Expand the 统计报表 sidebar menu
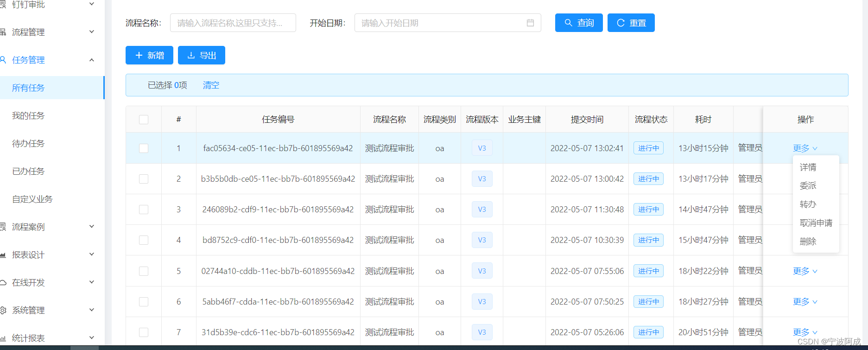Viewport: 868px width, 350px height. (92, 337)
